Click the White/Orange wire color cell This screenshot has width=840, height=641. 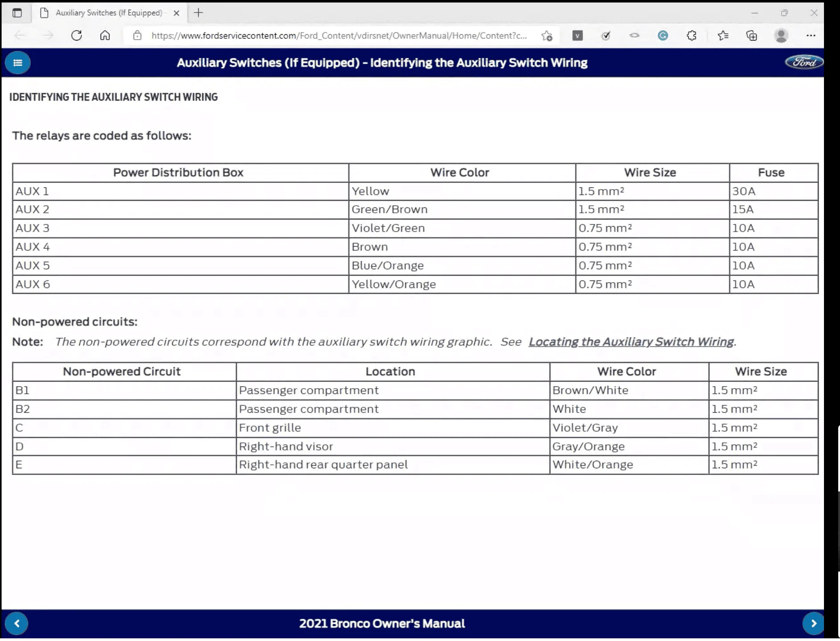point(629,465)
